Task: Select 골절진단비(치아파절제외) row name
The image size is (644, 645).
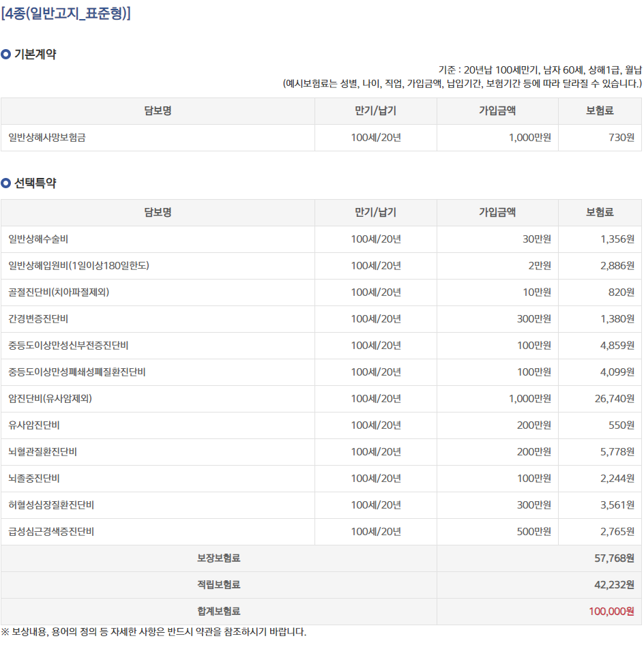Action: point(59,292)
